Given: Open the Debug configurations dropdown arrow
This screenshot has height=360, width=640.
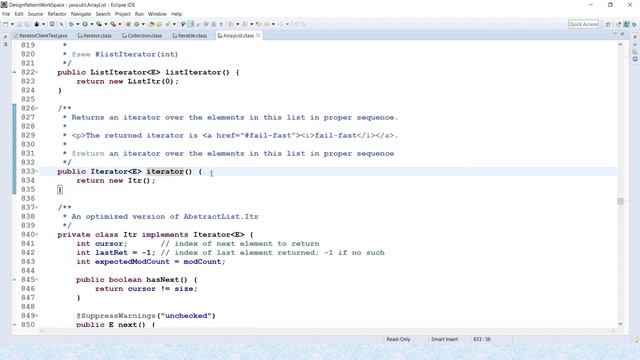Looking at the screenshot, I should coord(78,24).
